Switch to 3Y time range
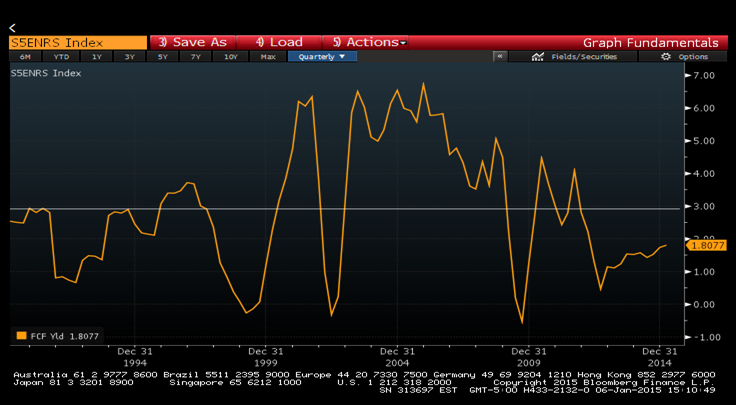Image resolution: width=736 pixels, height=405 pixels. pyautogui.click(x=129, y=57)
